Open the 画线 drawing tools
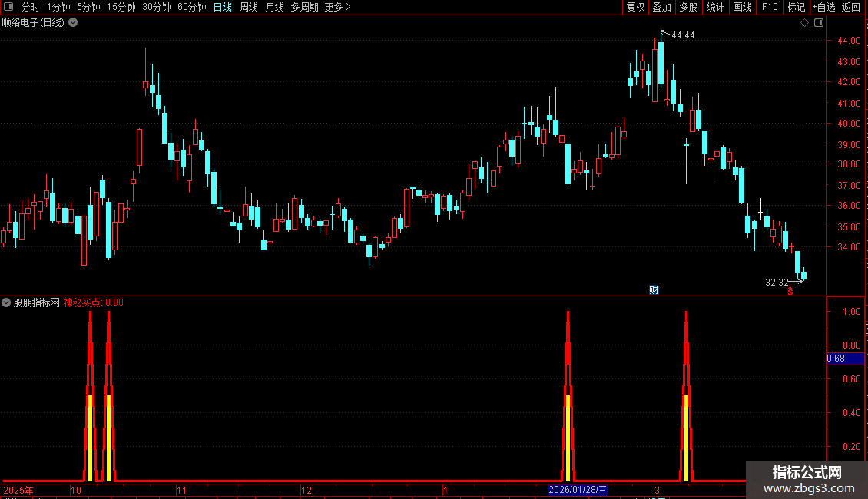This screenshot has height=499, width=868. (x=742, y=7)
